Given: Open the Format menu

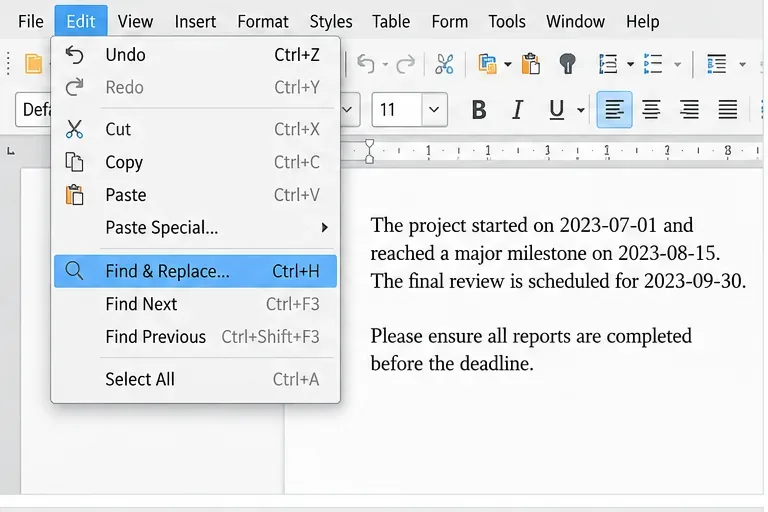Looking at the screenshot, I should 263,22.
